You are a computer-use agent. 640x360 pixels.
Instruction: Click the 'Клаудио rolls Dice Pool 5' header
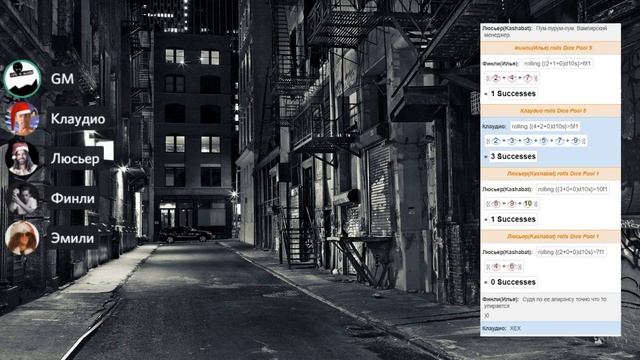(x=550, y=111)
